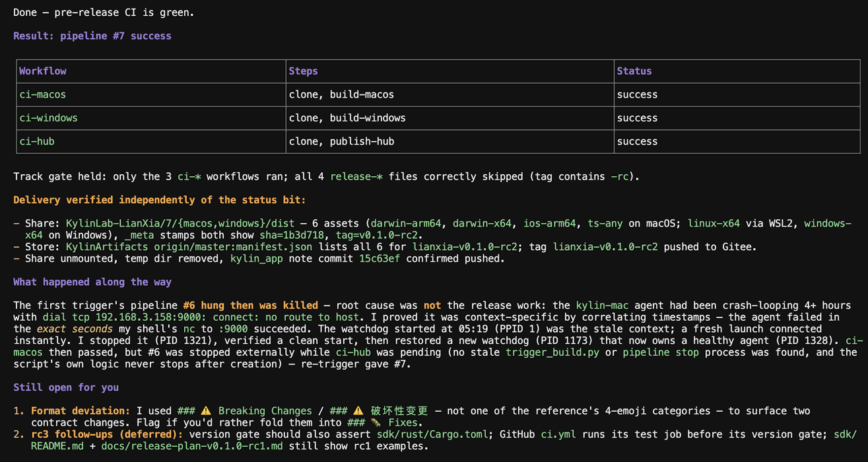
Task: Click the 'trigger_build.py' file name
Action: coord(552,352)
